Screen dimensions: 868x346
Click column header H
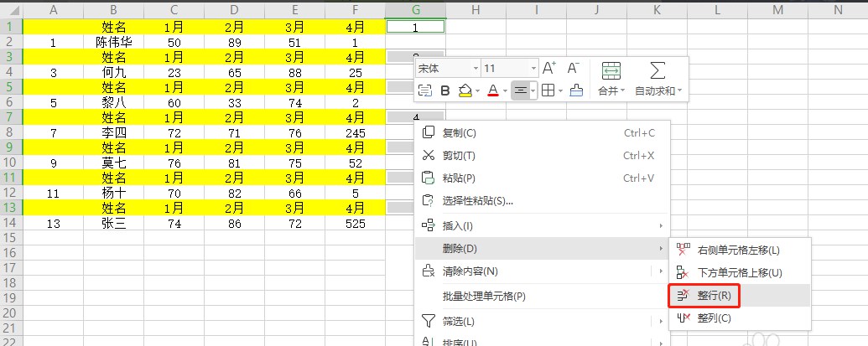pyautogui.click(x=476, y=9)
